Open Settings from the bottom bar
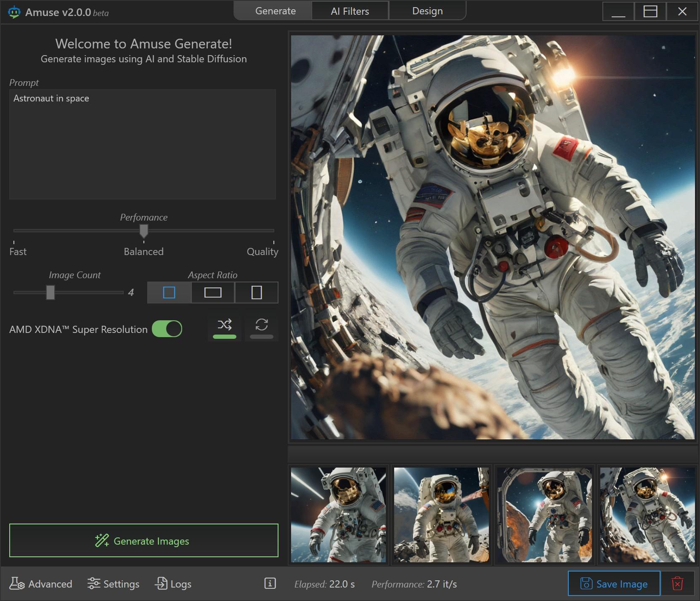 [x=114, y=584]
